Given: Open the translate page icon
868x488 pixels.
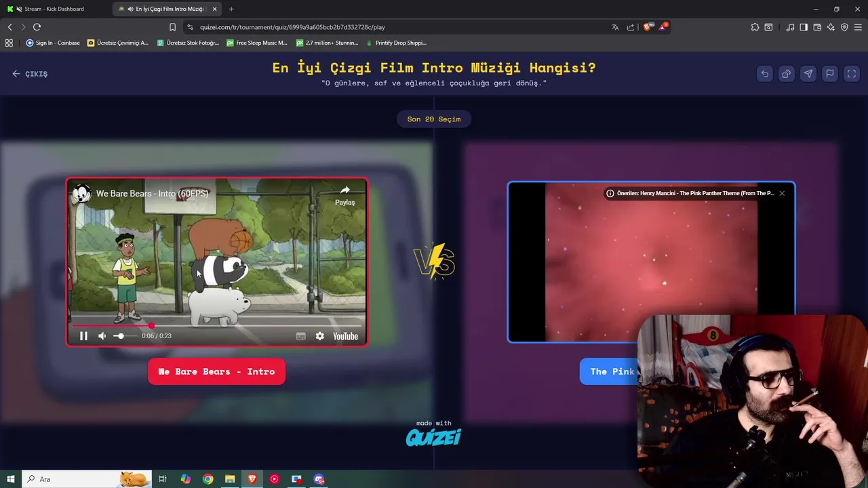Looking at the screenshot, I should (615, 27).
